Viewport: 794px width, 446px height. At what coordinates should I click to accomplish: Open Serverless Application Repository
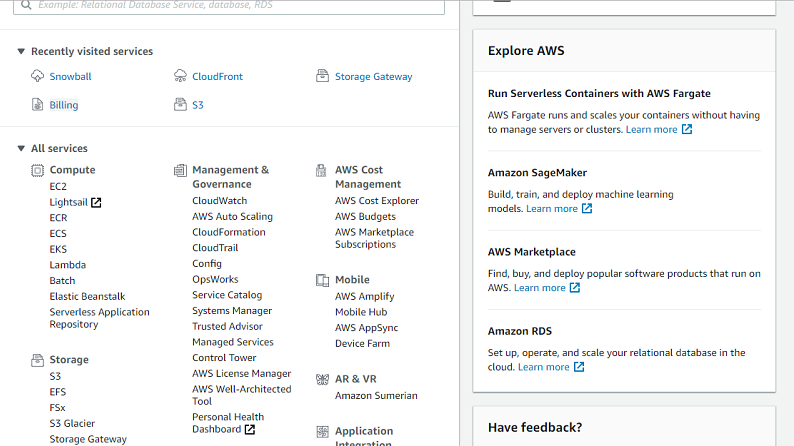click(x=99, y=318)
